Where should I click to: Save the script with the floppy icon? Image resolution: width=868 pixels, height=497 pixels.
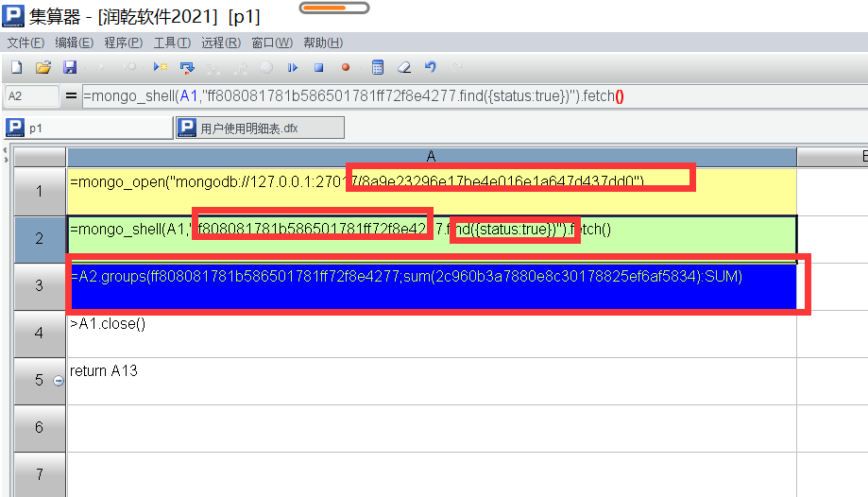(70, 68)
